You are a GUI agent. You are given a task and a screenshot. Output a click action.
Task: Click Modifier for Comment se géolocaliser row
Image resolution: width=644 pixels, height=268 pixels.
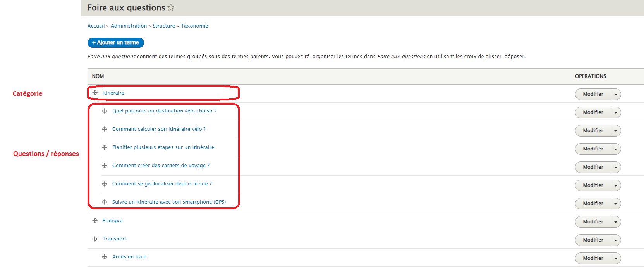click(x=593, y=185)
